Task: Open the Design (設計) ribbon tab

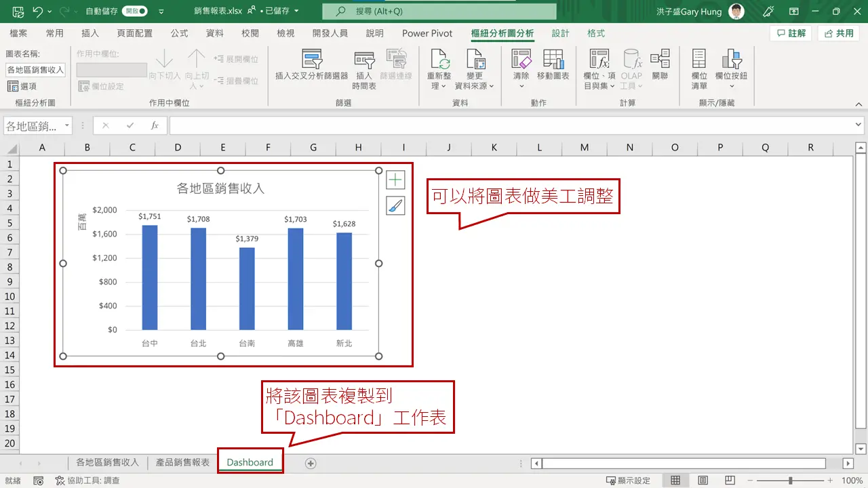Action: pos(560,33)
